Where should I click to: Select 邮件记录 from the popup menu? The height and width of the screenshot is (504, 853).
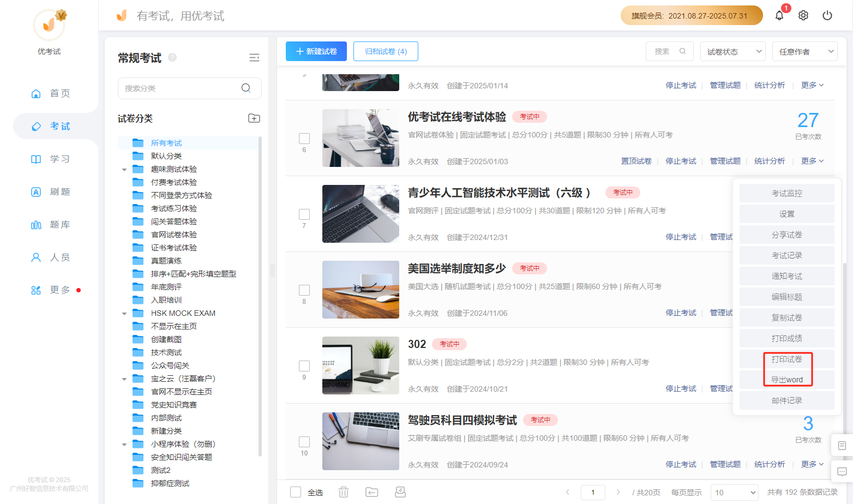(787, 400)
